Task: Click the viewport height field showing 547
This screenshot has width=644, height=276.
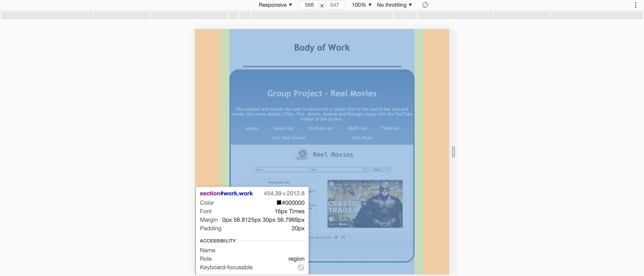Action: tap(334, 5)
